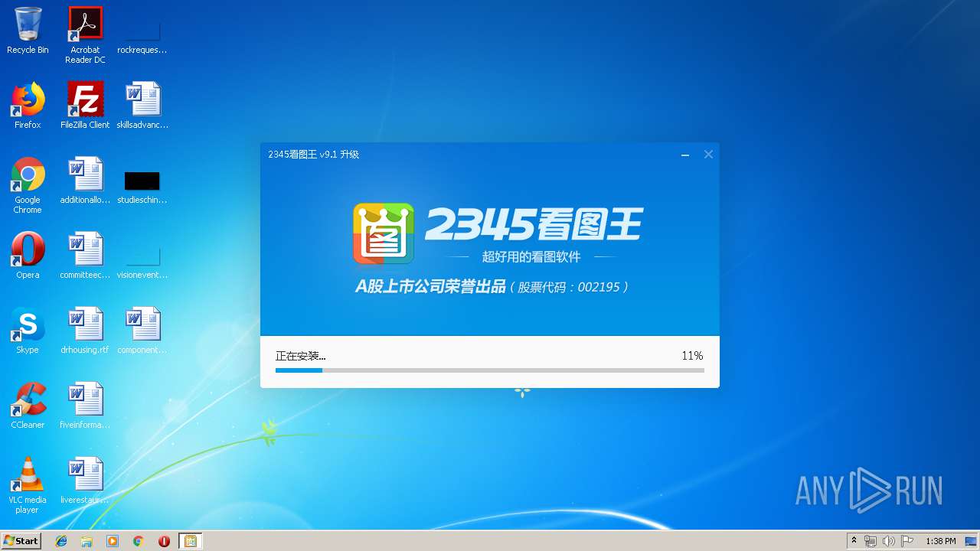This screenshot has width=980, height=551.
Task: Open the VLC media player shortcut
Action: 28,485
